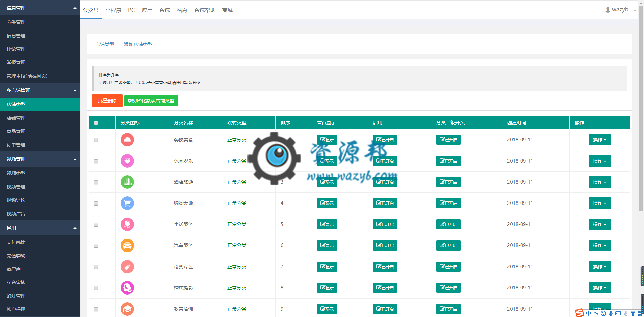Switch to the 店铺类型 tab
This screenshot has height=317, width=644.
pyautogui.click(x=105, y=44)
